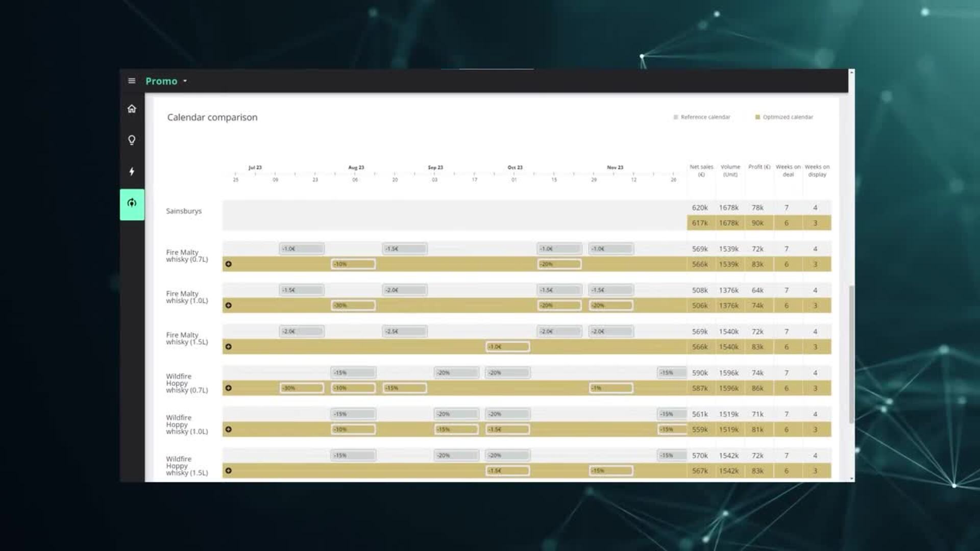Click the Promo title in top bar

point(161,81)
